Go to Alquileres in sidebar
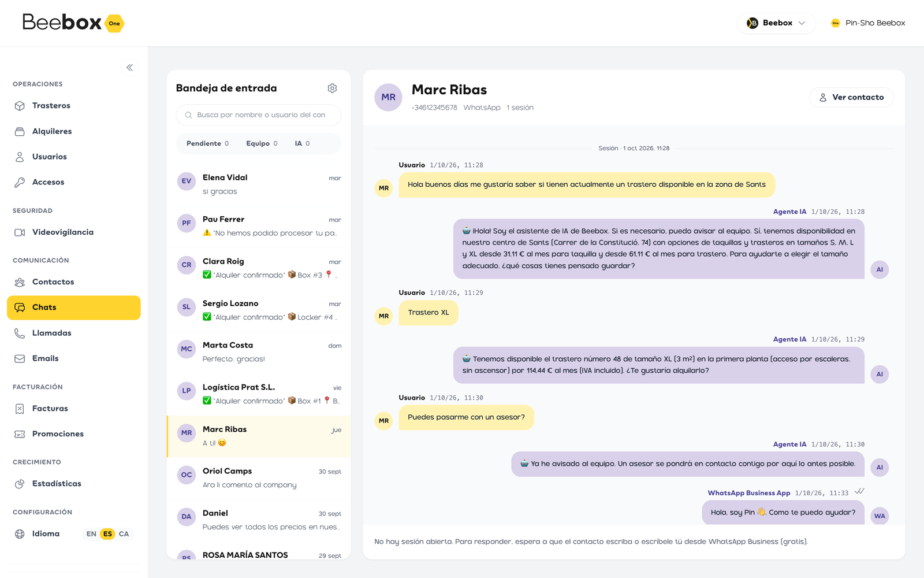This screenshot has width=924, height=578. click(x=73, y=131)
